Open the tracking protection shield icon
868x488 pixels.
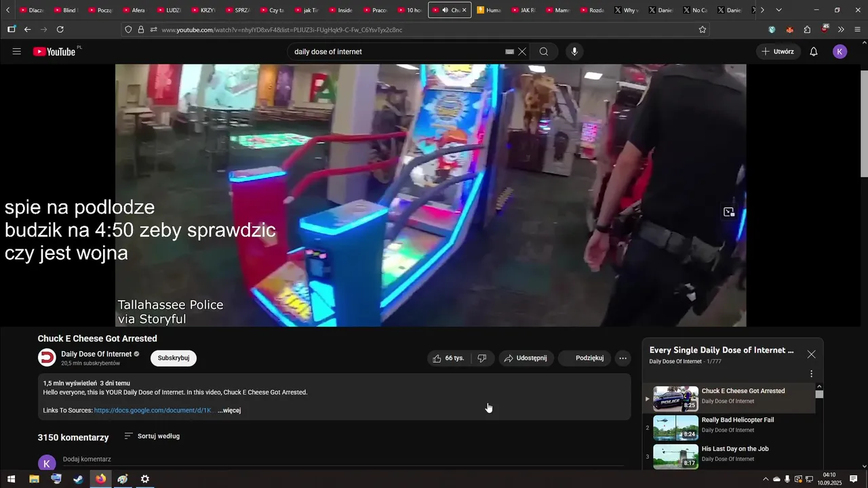tap(128, 29)
